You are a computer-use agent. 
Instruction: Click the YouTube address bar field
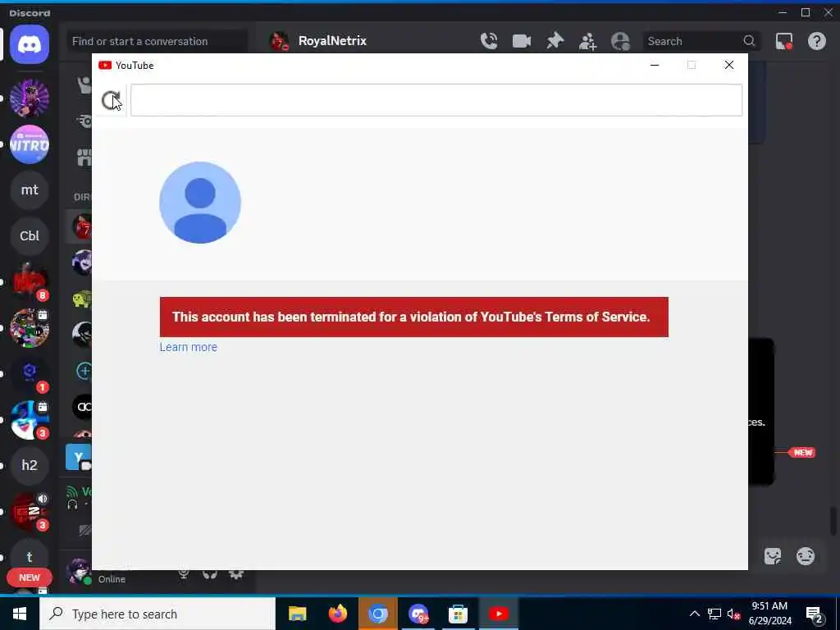click(x=436, y=100)
